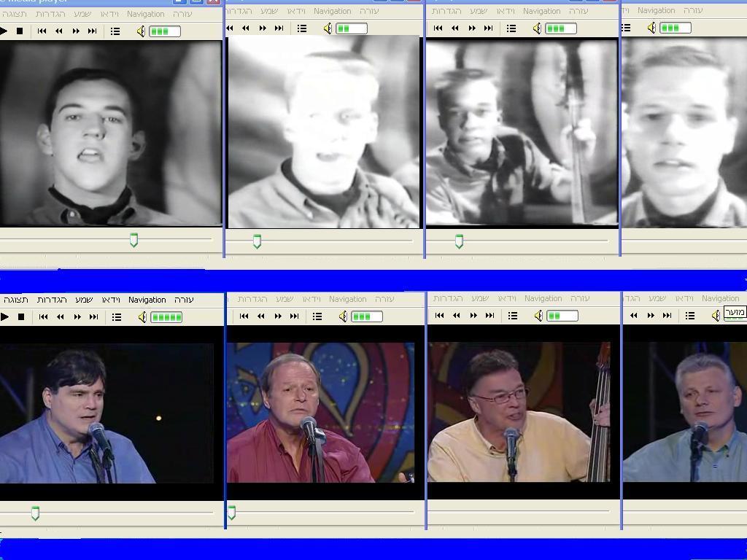Skip to previous track in red-shirt singer's player

tap(244, 316)
